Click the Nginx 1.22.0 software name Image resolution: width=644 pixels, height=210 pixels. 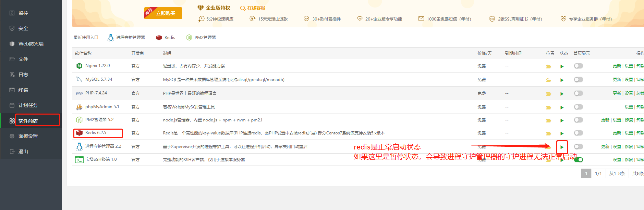tap(98, 66)
